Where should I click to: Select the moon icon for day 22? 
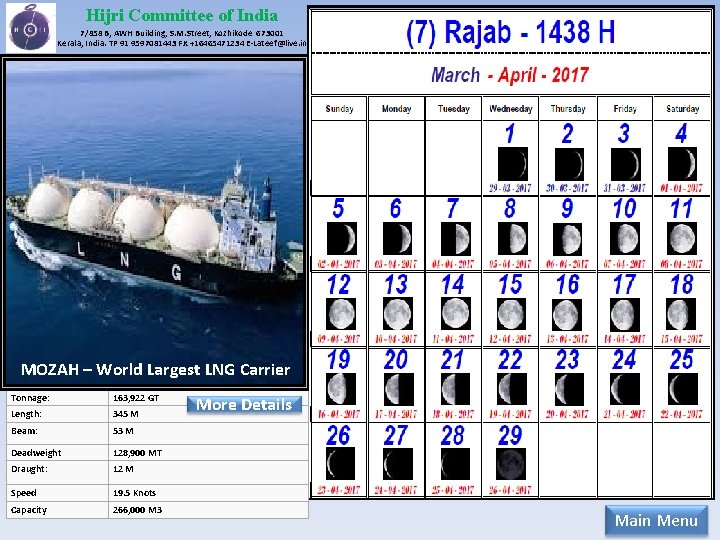[512, 389]
